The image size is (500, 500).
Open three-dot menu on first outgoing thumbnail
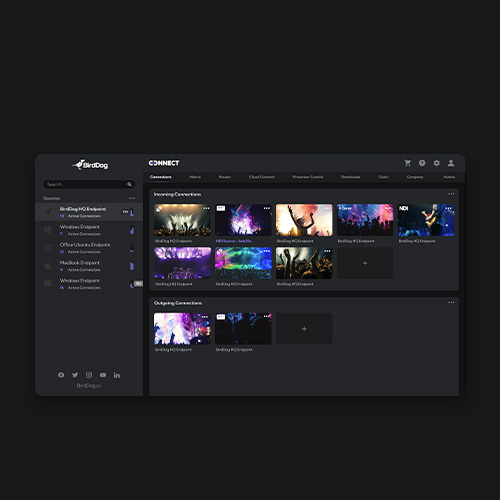[205, 317]
